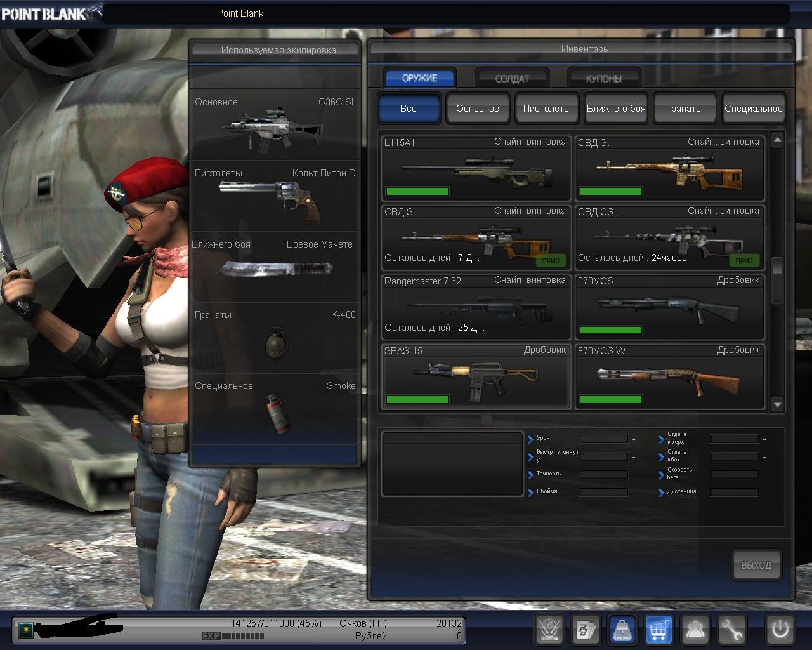Click the player rank badge icon
The image size is (812, 650).
(26, 629)
